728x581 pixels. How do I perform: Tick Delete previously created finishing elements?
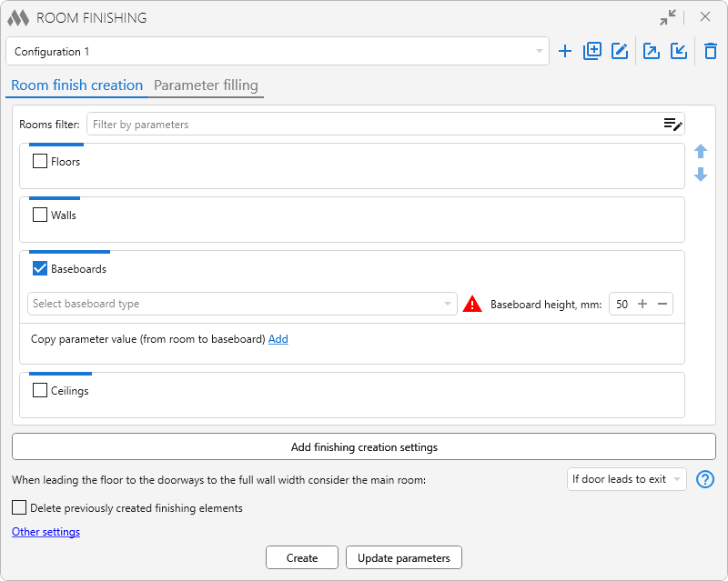click(19, 508)
